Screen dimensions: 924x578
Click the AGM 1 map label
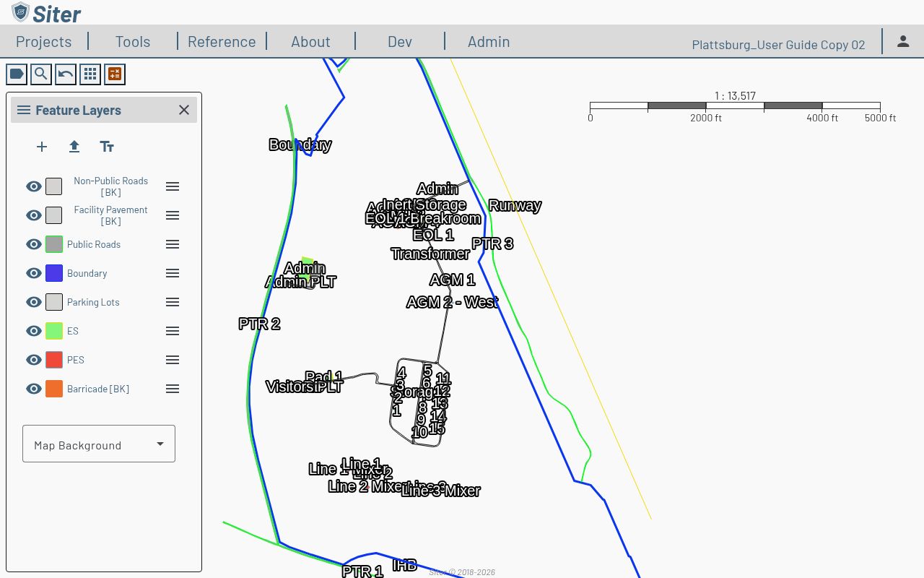pos(452,280)
